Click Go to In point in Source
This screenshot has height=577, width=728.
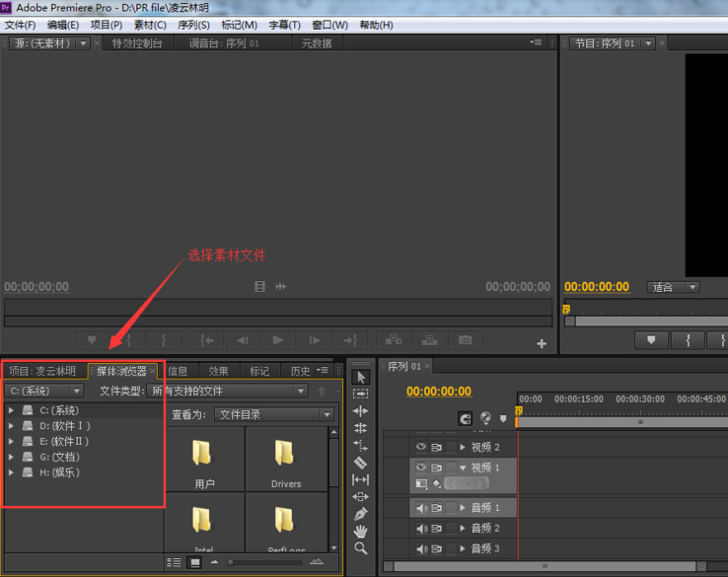207,340
